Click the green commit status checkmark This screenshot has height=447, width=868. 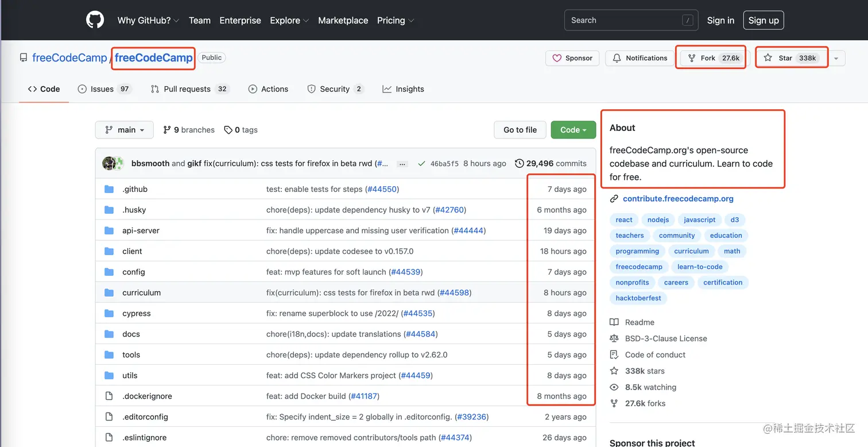[421, 164]
